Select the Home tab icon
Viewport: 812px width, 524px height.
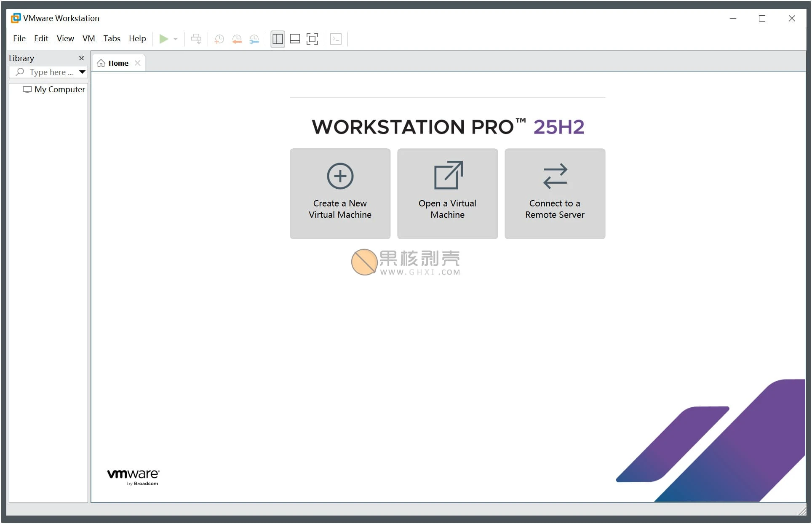(x=101, y=62)
